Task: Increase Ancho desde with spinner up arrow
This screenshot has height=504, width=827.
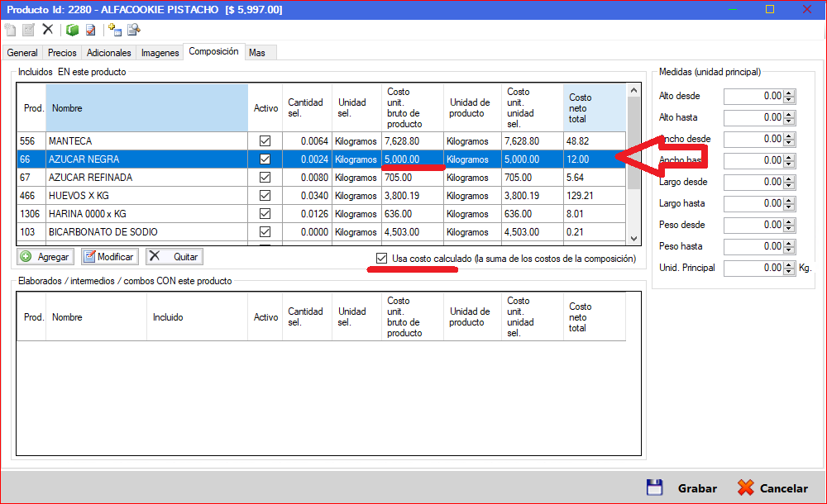Action: click(789, 136)
